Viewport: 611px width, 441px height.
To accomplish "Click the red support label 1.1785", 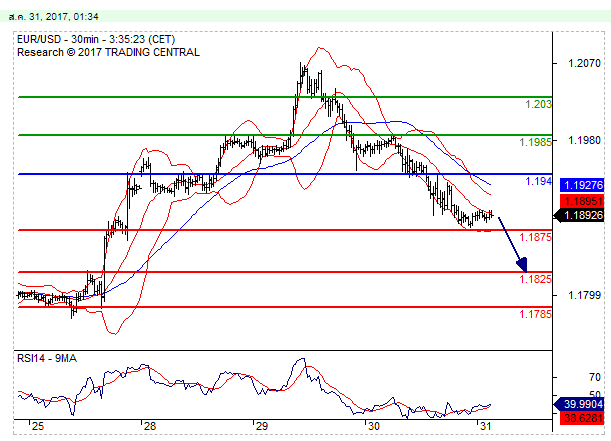I will pos(535,314).
